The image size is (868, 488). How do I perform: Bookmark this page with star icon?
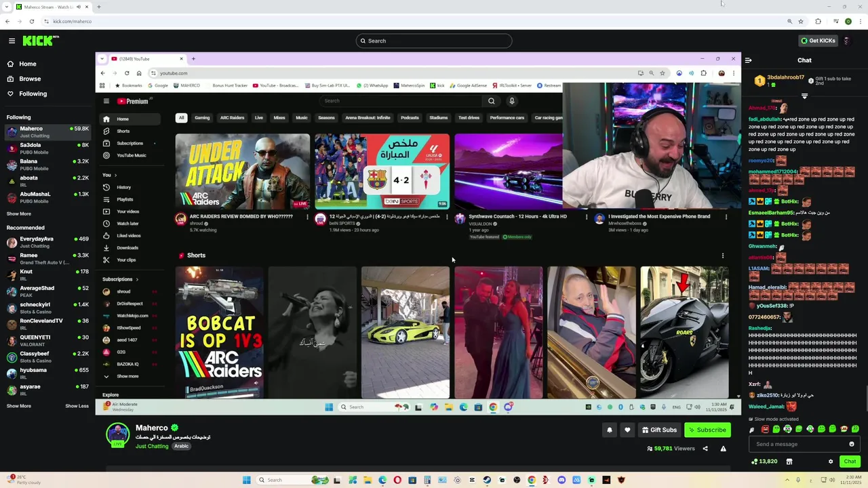(801, 21)
